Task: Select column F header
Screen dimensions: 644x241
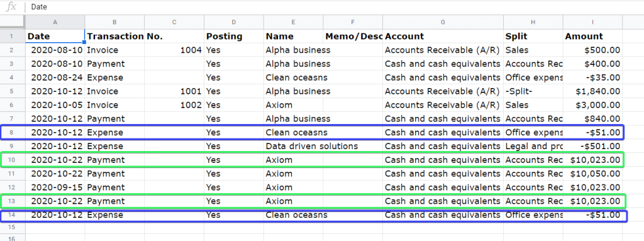Action: tap(353, 22)
